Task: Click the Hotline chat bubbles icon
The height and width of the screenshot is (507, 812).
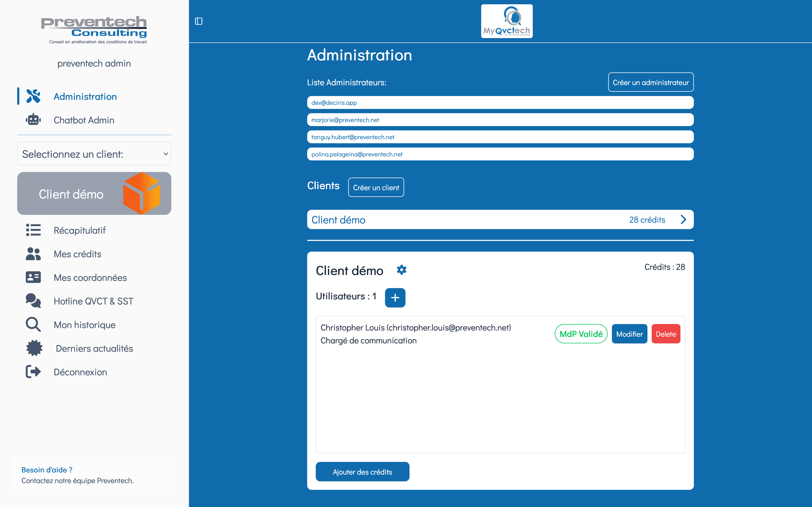Action: click(33, 301)
